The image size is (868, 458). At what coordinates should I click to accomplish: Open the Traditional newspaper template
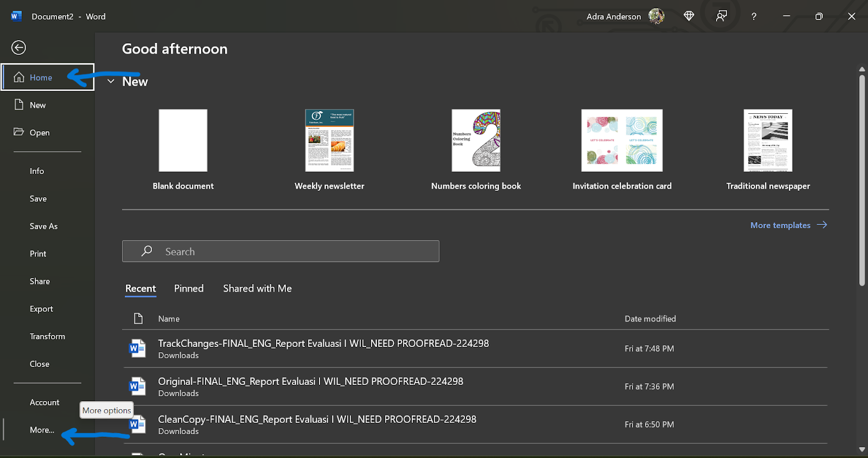click(x=768, y=150)
